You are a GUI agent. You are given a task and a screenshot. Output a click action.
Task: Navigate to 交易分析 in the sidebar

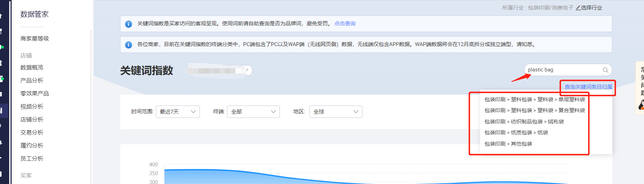point(32,133)
